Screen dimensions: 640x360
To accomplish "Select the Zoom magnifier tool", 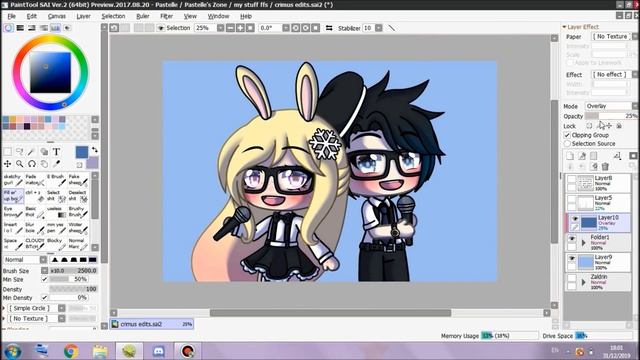I will tap(20, 164).
